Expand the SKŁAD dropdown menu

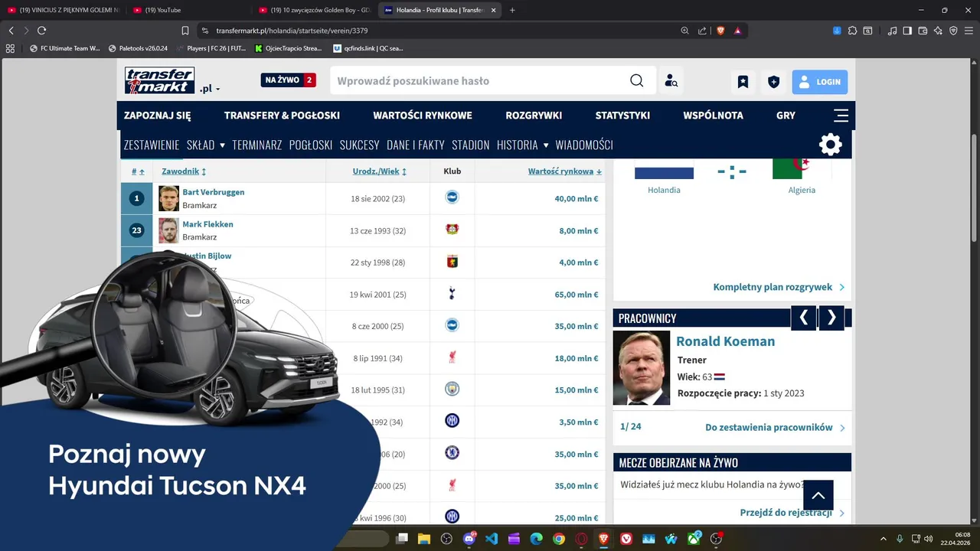point(206,145)
